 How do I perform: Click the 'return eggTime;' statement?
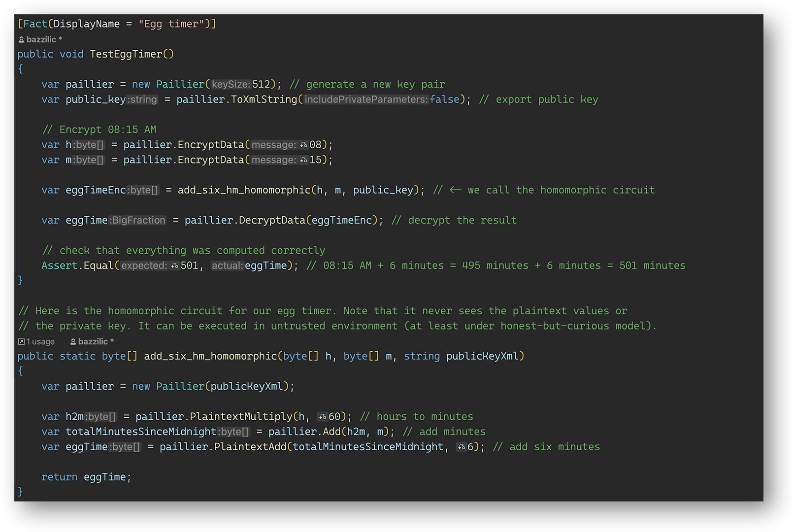point(86,477)
